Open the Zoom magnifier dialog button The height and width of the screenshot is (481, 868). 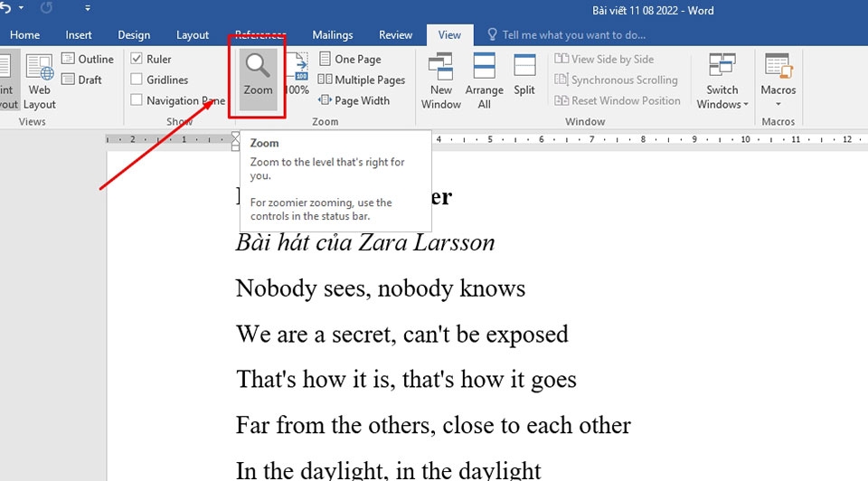pos(258,76)
